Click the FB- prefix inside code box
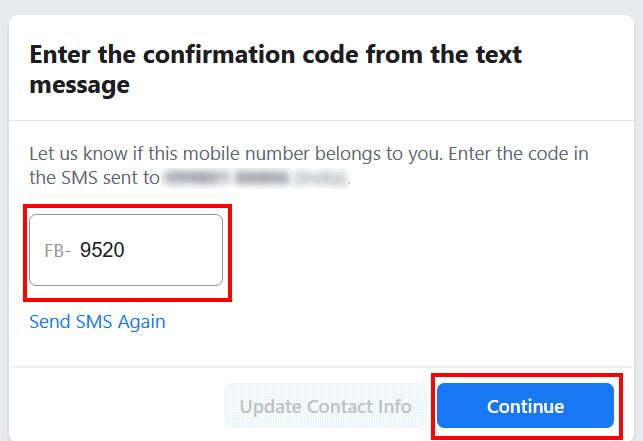The image size is (643, 441). [58, 251]
